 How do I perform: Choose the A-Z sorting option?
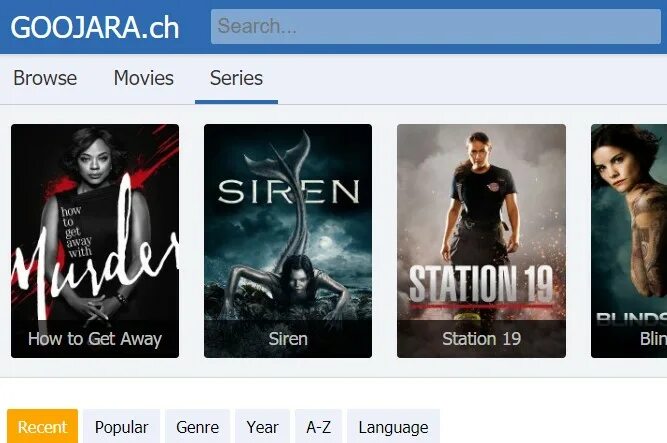(318, 426)
